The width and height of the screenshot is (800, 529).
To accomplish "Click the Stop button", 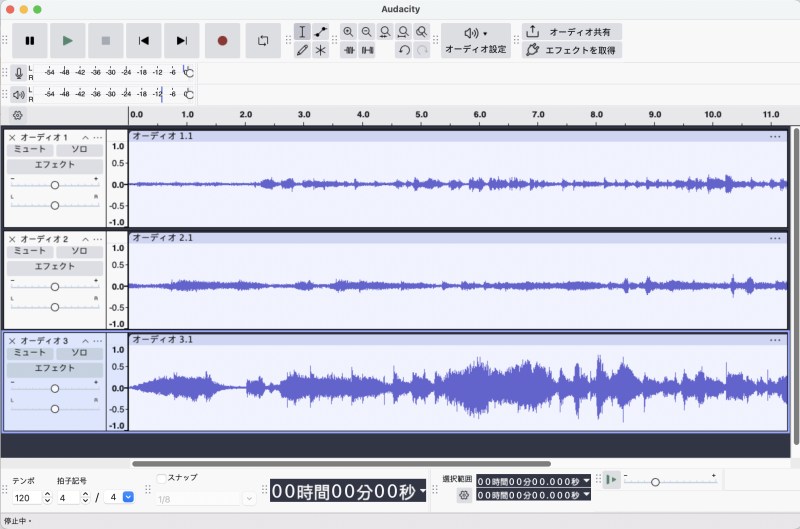I will [106, 41].
